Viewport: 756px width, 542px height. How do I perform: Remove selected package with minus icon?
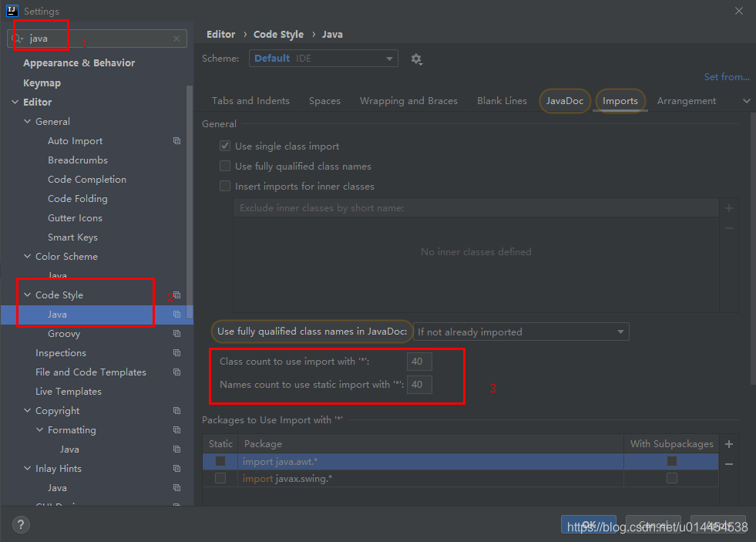(729, 464)
